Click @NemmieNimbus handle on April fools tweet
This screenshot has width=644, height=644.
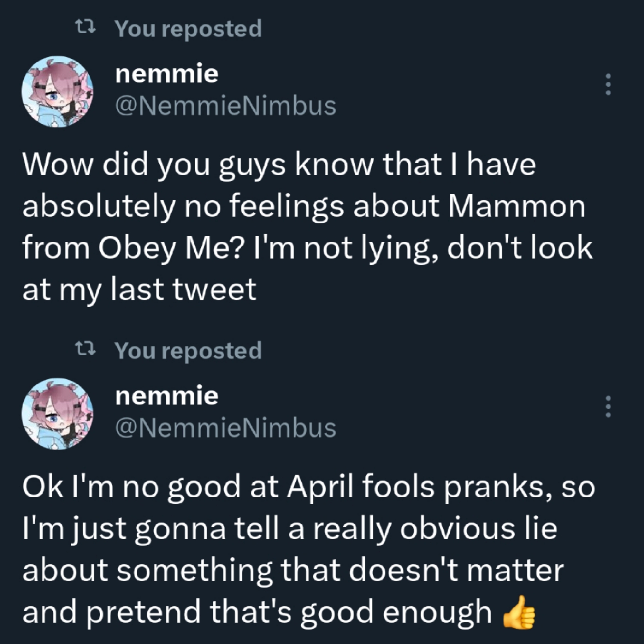click(225, 428)
